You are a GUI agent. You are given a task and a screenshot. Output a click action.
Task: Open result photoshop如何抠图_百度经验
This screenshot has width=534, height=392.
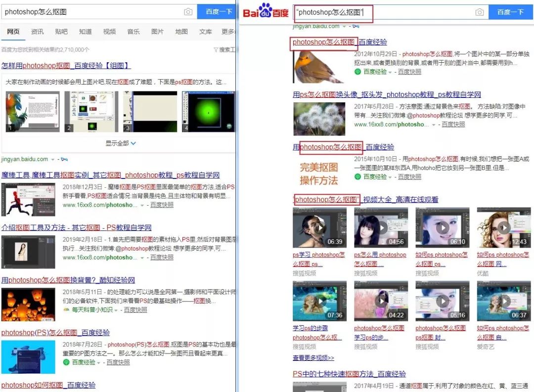48,385
